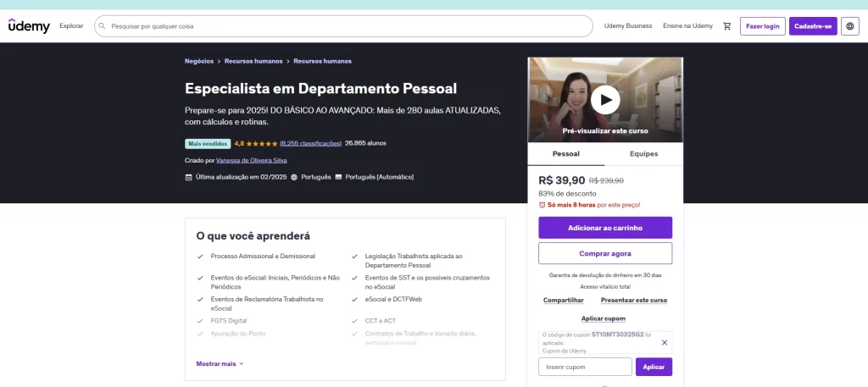Viewport: 868px width, 387px height.
Task: Go to Negócios breadcrumb
Action: click(198, 61)
